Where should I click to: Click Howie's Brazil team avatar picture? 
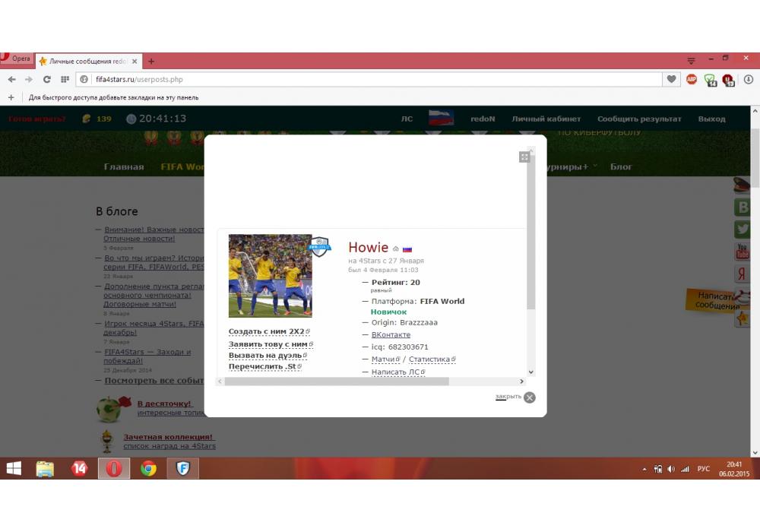(270, 275)
